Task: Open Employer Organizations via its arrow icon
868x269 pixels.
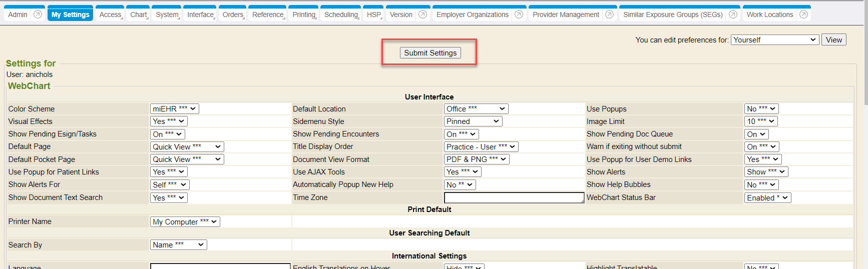Action: pos(519,14)
